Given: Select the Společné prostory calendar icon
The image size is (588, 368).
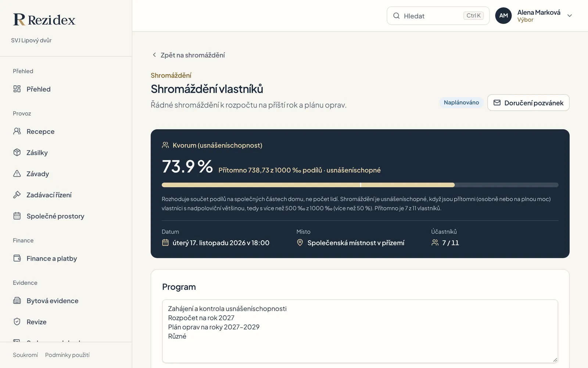Looking at the screenshot, I should pyautogui.click(x=17, y=216).
